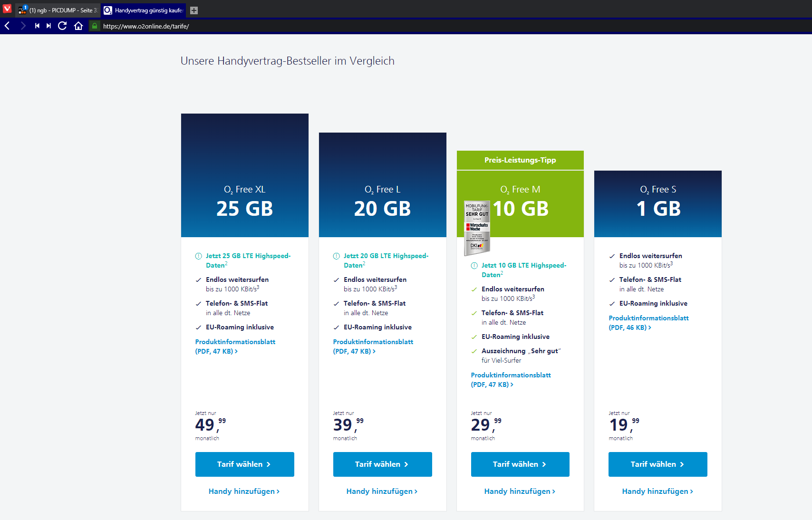Click the Preis-Leistungs-Tipp banner
812x520 pixels.
[x=520, y=160]
